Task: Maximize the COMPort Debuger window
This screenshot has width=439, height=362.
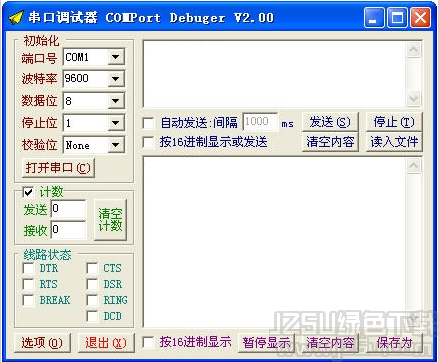Action: [397, 17]
